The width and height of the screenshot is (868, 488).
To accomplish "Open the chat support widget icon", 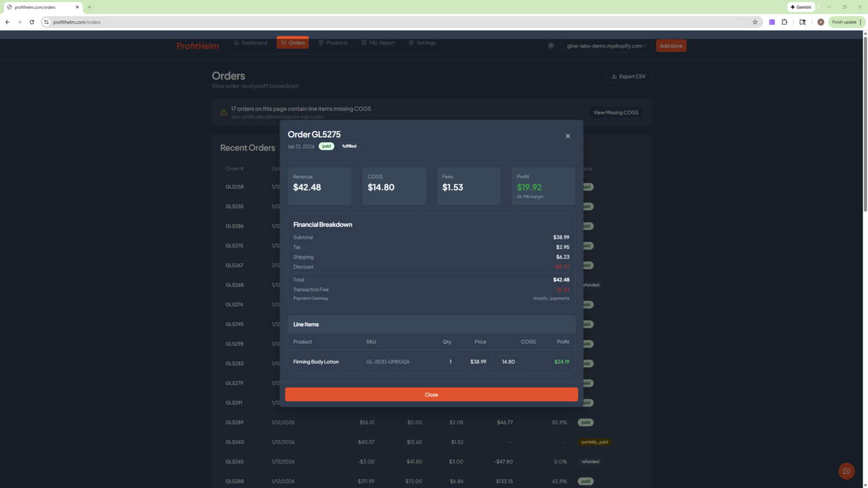I will point(846,471).
